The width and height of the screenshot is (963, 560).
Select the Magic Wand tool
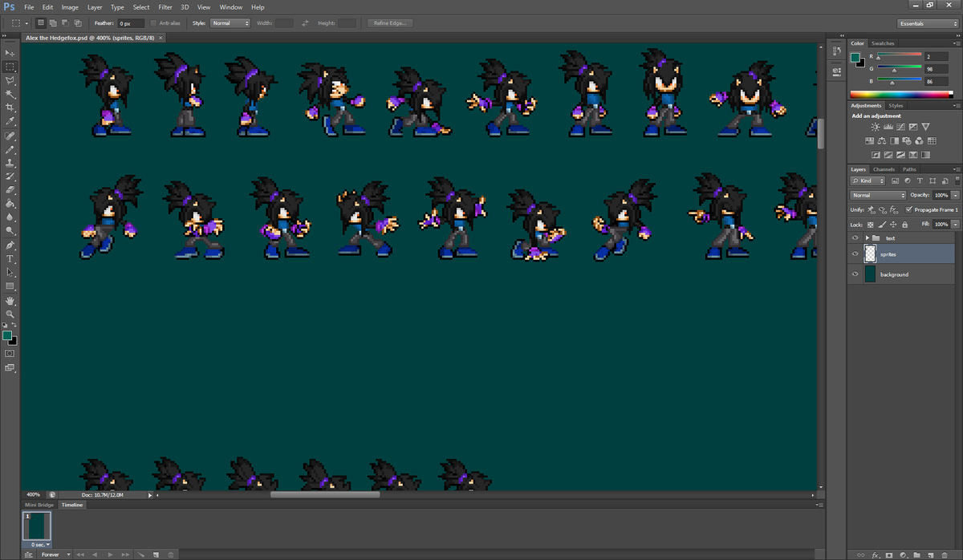click(10, 94)
